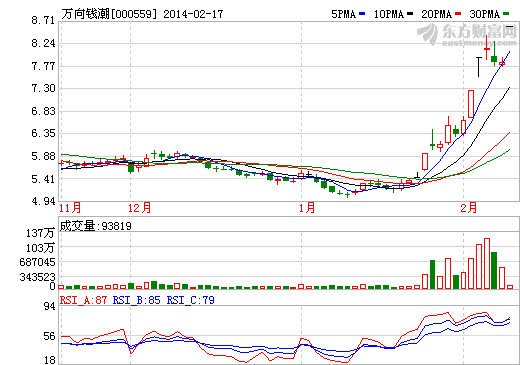
Task: Select the 11月 month axis label
Action: [x=70, y=208]
